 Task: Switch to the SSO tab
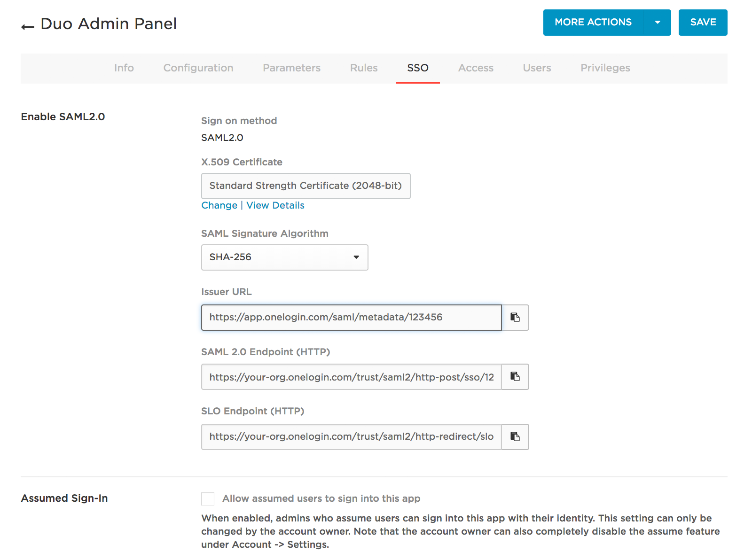(417, 68)
